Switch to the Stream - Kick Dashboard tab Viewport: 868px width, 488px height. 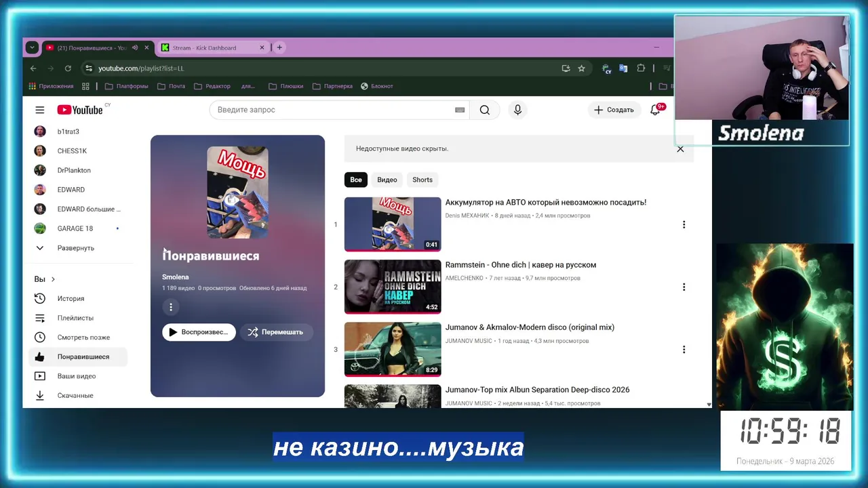pyautogui.click(x=214, y=47)
